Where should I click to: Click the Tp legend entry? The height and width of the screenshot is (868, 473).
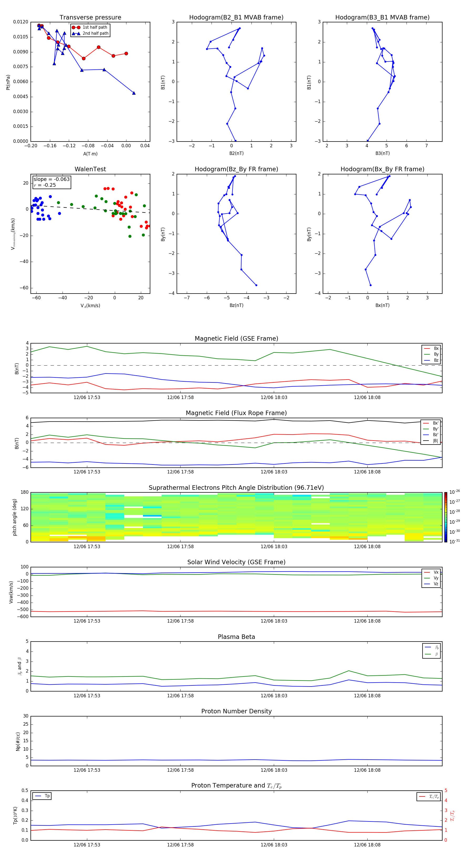point(42,796)
